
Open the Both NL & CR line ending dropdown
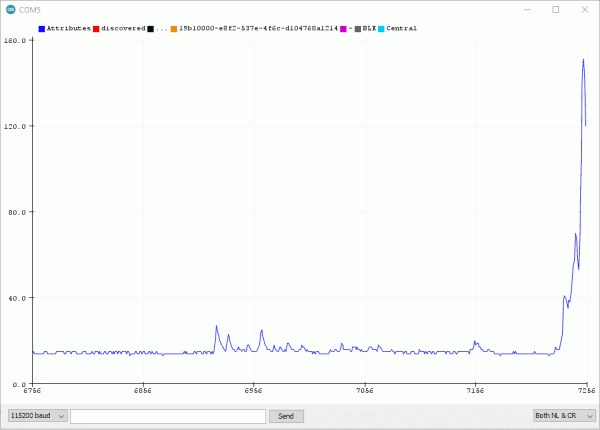point(564,415)
